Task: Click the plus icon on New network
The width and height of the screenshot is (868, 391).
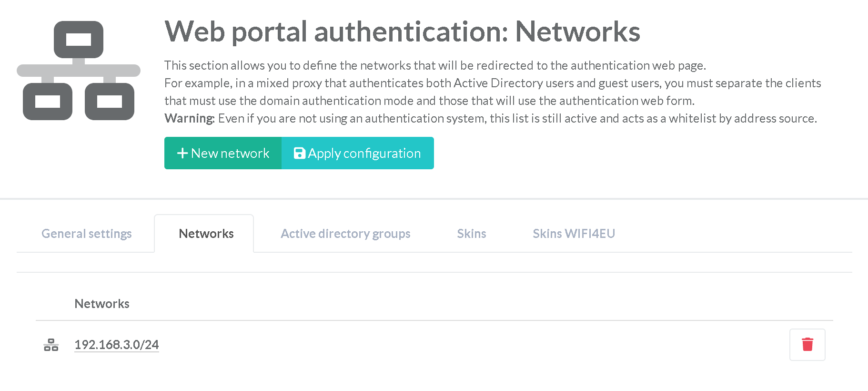Action: [182, 153]
